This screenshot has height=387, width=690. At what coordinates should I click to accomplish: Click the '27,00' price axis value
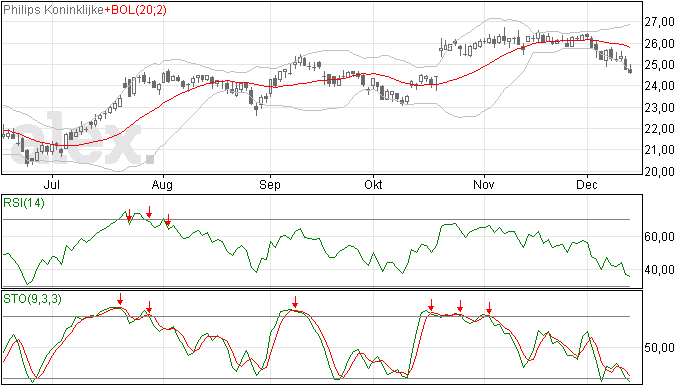659,22
